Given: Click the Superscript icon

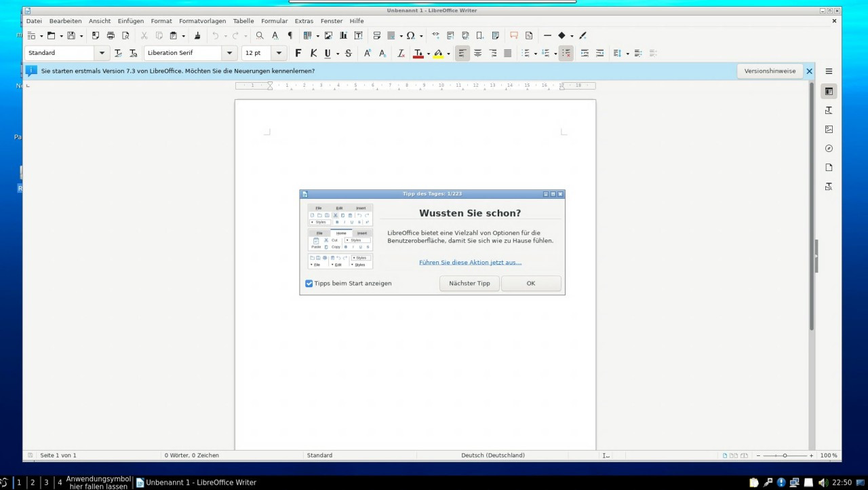Looking at the screenshot, I should 367,53.
